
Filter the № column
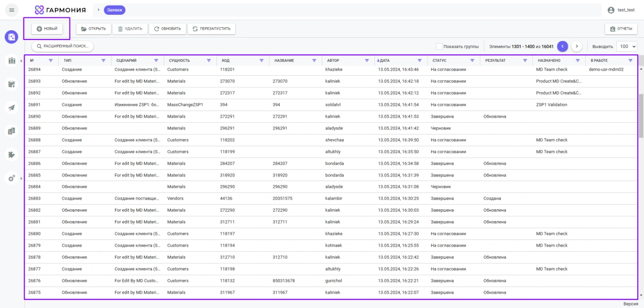(x=51, y=60)
